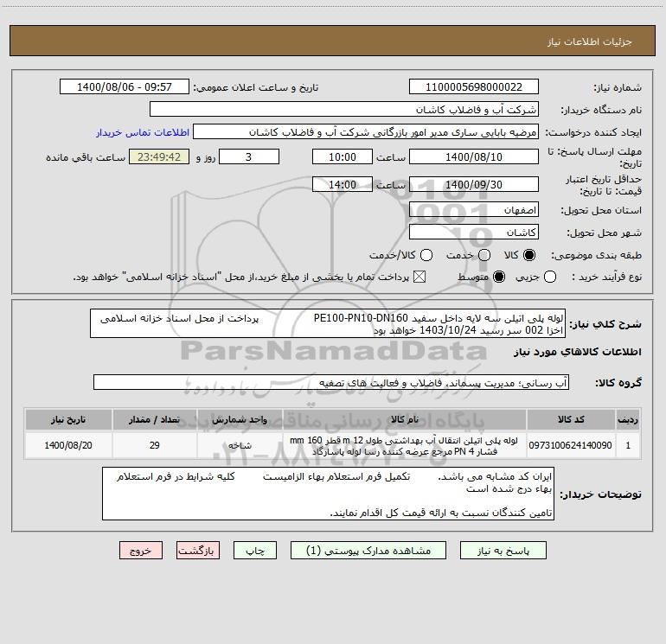
Task: Click the product name cell لوله پلی اتیلن
Action: [405, 445]
